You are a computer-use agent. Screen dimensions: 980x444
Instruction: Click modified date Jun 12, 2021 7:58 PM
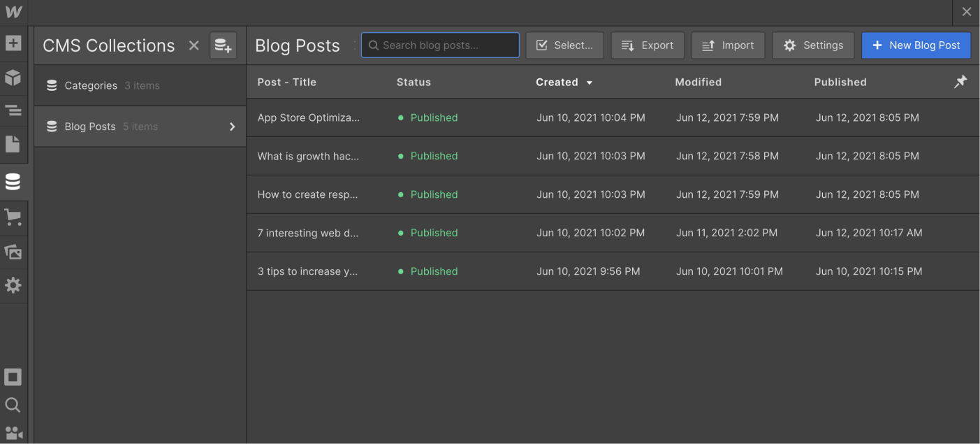tap(727, 156)
